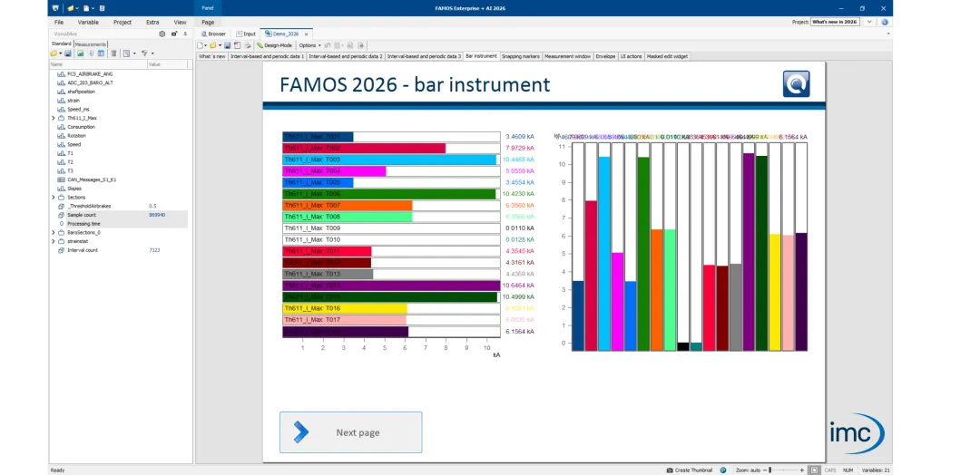Click load file icon in Variables toolbar

[x=54, y=53]
